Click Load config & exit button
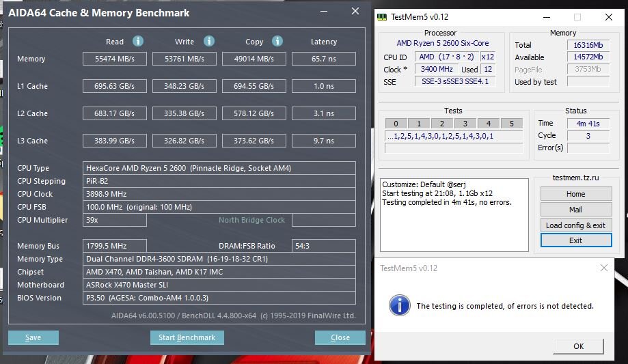 (576, 225)
